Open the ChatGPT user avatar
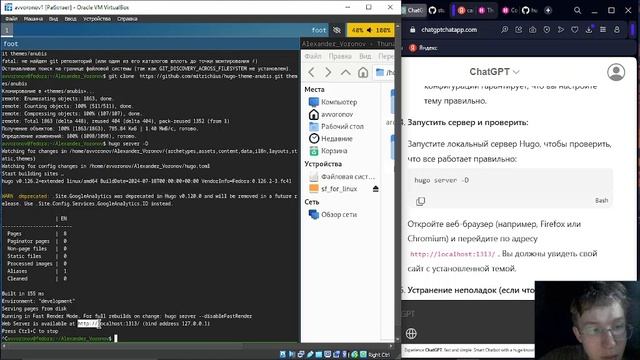The height and width of the screenshot is (360, 640). pyautogui.click(x=616, y=72)
